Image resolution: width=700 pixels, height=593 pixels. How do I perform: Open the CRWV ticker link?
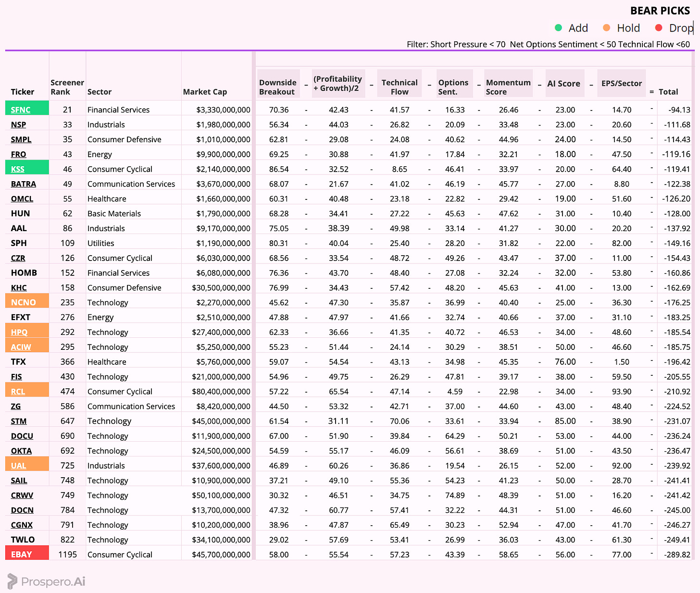point(22,495)
